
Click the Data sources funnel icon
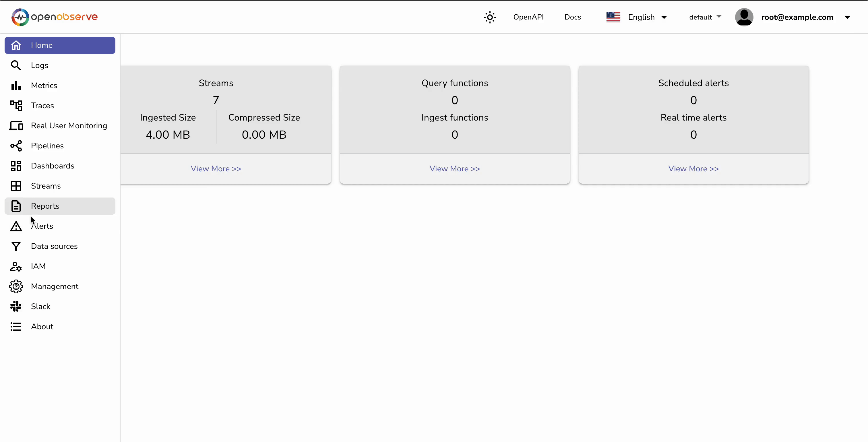[x=16, y=246]
